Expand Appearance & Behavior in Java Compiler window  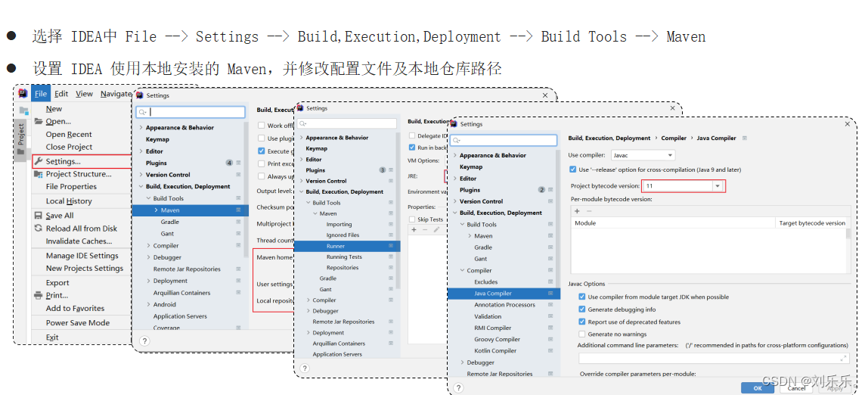(x=455, y=155)
